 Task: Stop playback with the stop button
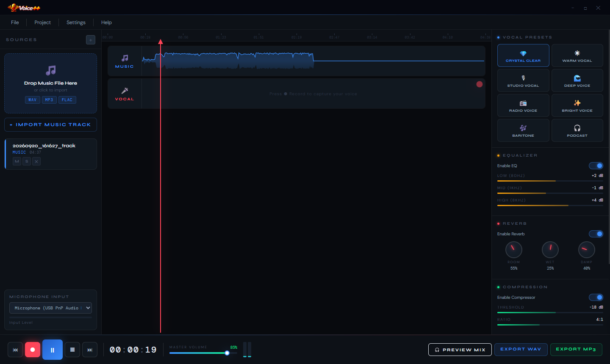coord(72,350)
